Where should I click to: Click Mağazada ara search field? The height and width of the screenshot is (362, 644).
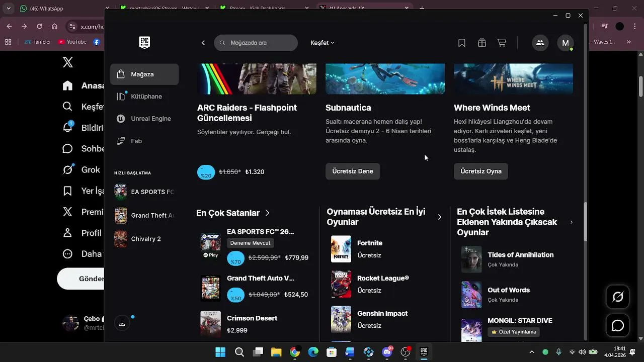[256, 43]
